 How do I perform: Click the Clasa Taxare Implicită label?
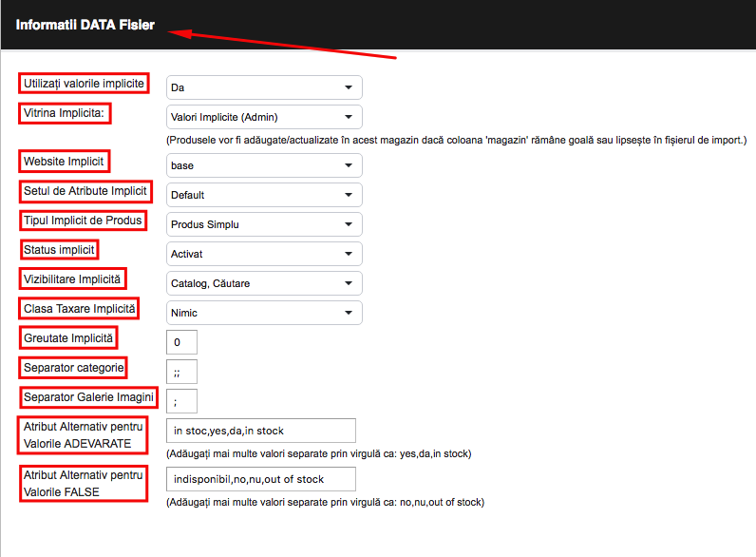[x=80, y=309]
